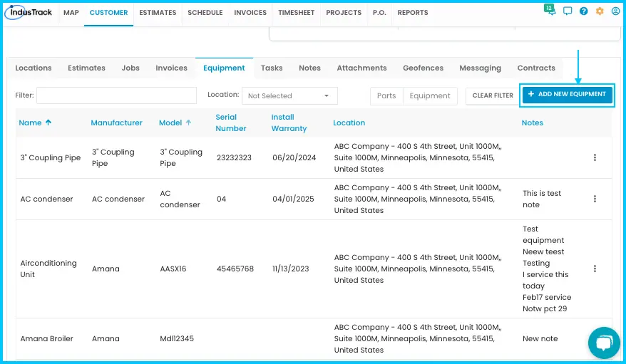Open the INVOICES menu
626x364 pixels.
(x=250, y=13)
